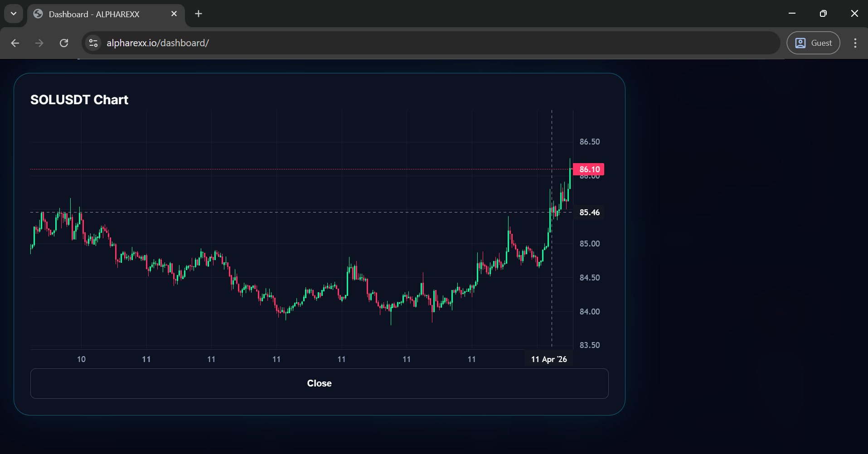Click the 85.46 crosshair price label
The height and width of the screenshot is (454, 868).
click(589, 213)
